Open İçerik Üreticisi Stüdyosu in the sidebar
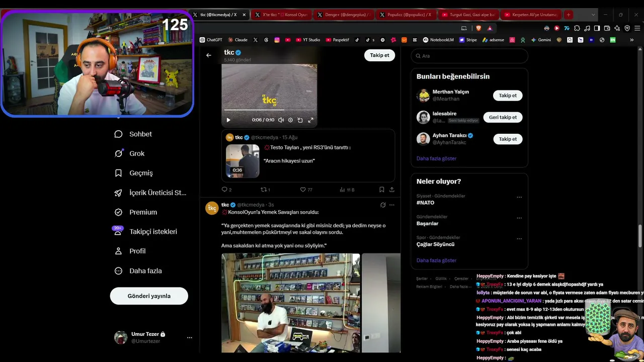The width and height of the screenshot is (644, 362). tap(150, 193)
